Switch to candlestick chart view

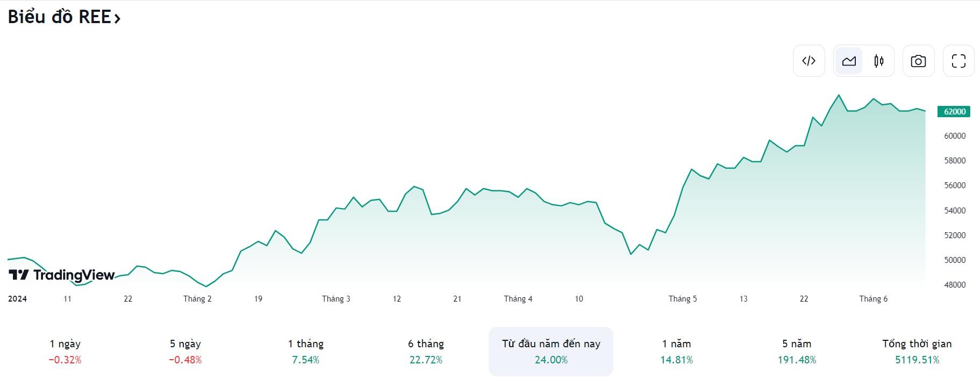[x=879, y=61]
